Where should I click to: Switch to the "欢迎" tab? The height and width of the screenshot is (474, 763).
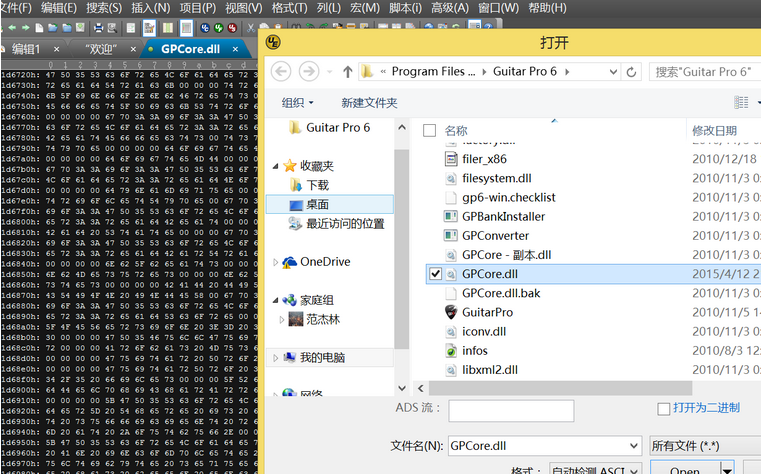101,49
